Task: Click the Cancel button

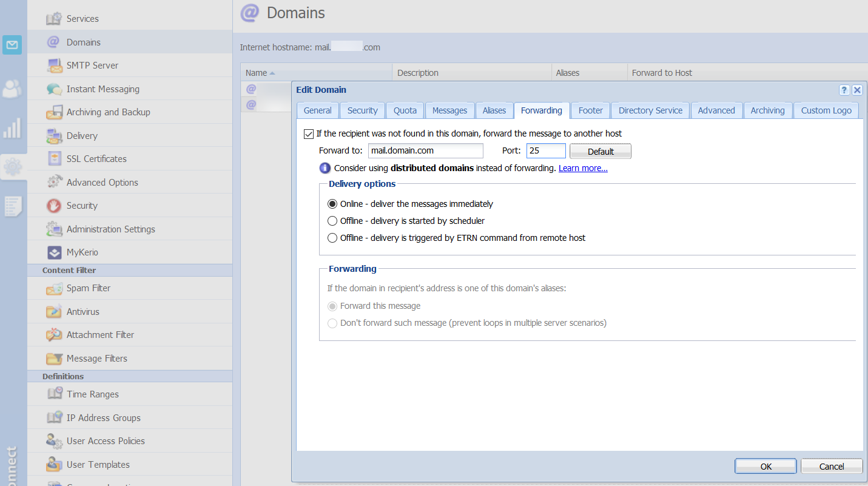Action: [832, 466]
